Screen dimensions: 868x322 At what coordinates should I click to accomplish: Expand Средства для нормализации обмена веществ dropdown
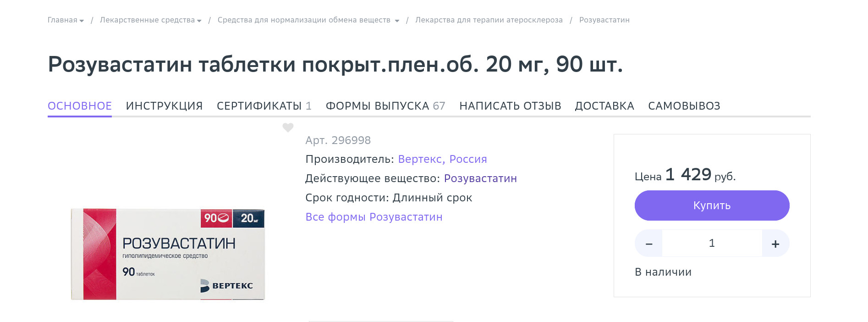pos(397,21)
